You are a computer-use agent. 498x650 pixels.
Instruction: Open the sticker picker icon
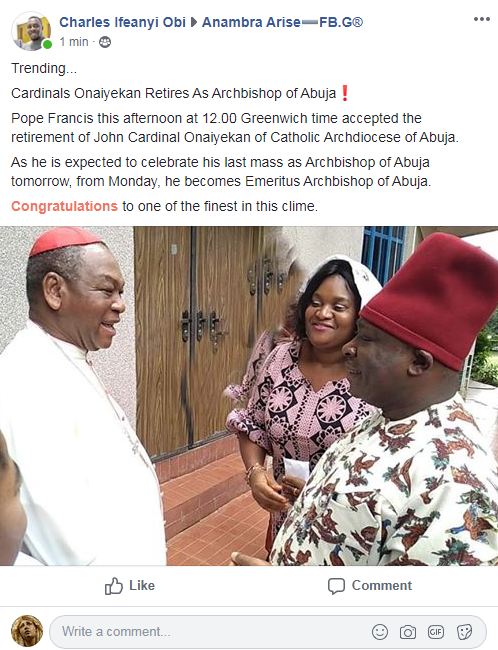click(x=464, y=632)
